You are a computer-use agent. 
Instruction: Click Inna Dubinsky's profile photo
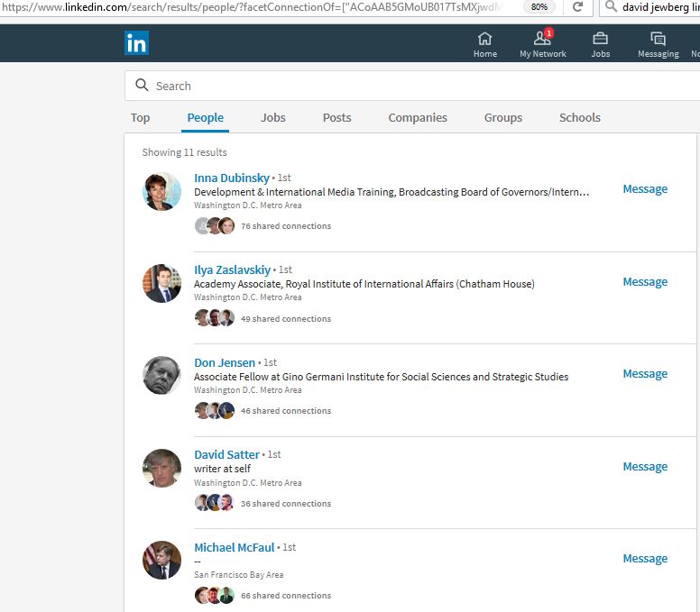(161, 191)
